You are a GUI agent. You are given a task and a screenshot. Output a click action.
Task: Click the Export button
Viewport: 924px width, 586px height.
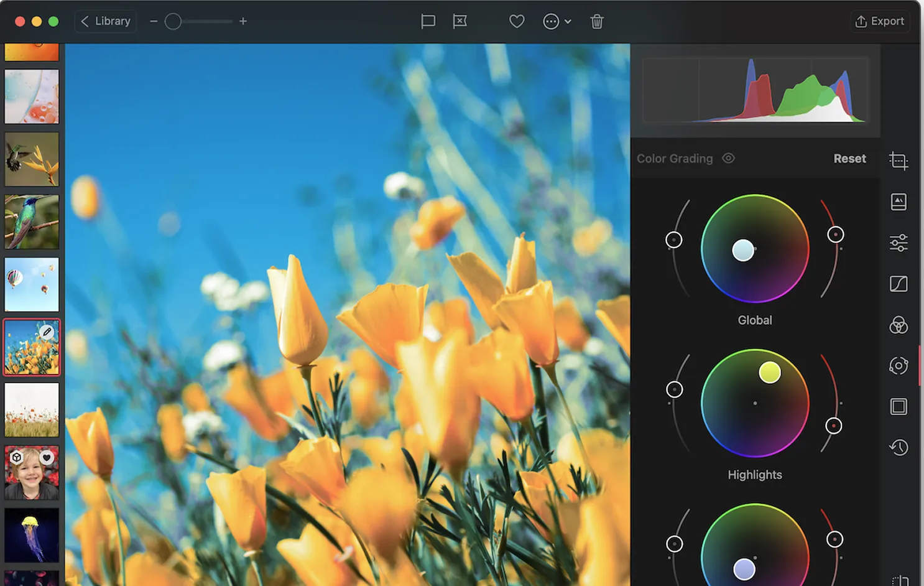pyautogui.click(x=880, y=21)
